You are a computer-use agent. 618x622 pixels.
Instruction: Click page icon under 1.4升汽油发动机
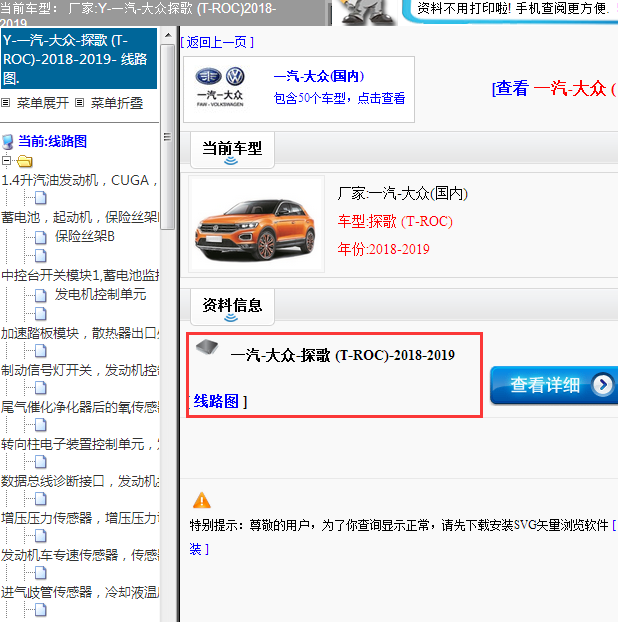[x=40, y=197]
